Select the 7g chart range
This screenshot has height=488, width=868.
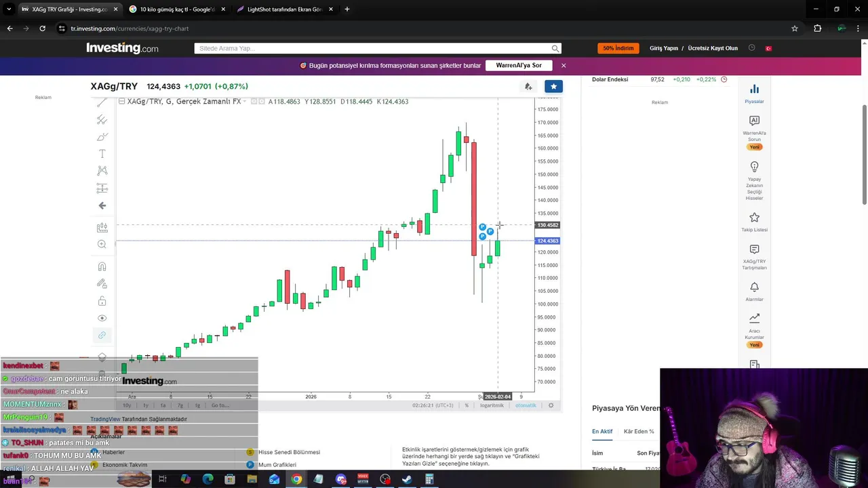pyautogui.click(x=180, y=405)
